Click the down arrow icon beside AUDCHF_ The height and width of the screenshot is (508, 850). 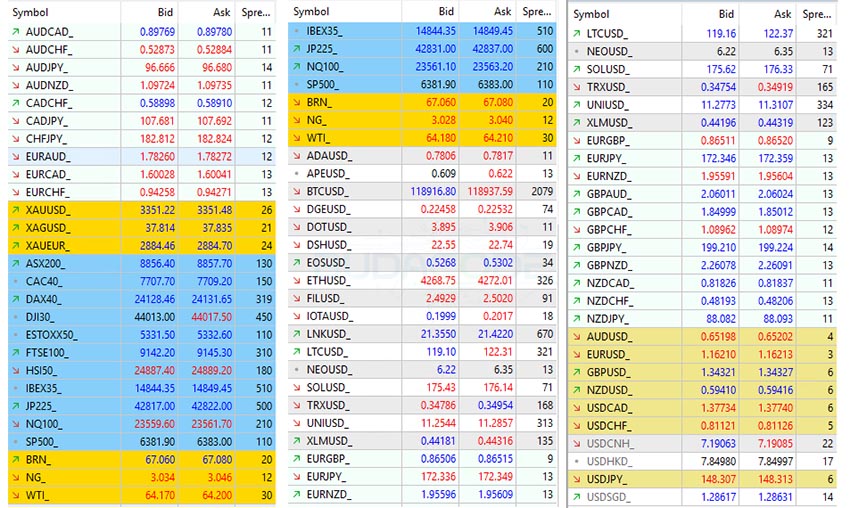click(x=16, y=50)
